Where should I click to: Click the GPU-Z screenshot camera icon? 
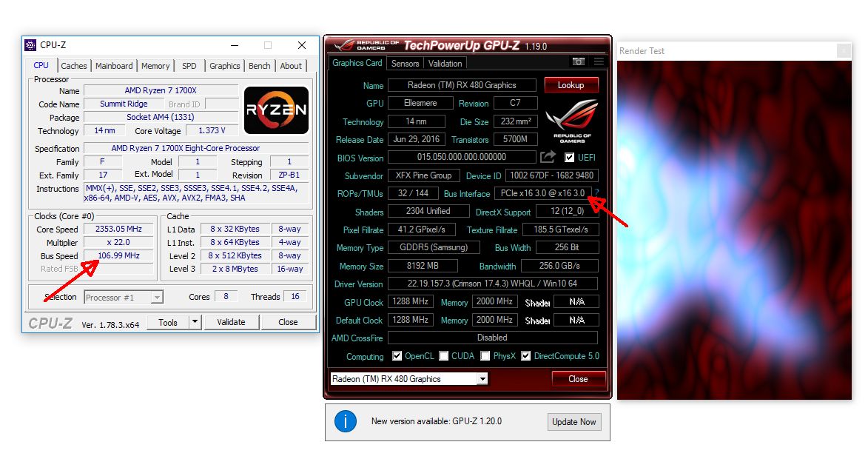(x=578, y=61)
